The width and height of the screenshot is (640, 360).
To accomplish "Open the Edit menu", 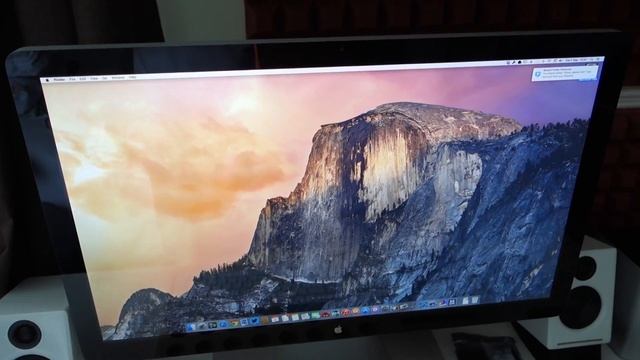I will [83, 79].
